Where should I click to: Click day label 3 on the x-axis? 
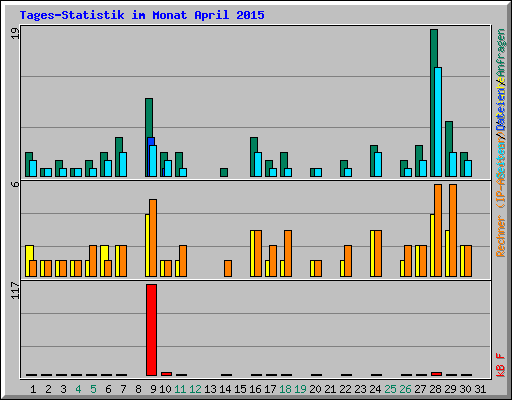click(x=63, y=389)
